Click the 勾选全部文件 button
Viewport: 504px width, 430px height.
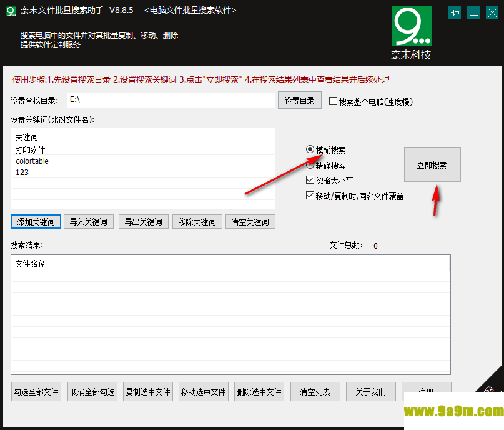tap(36, 392)
